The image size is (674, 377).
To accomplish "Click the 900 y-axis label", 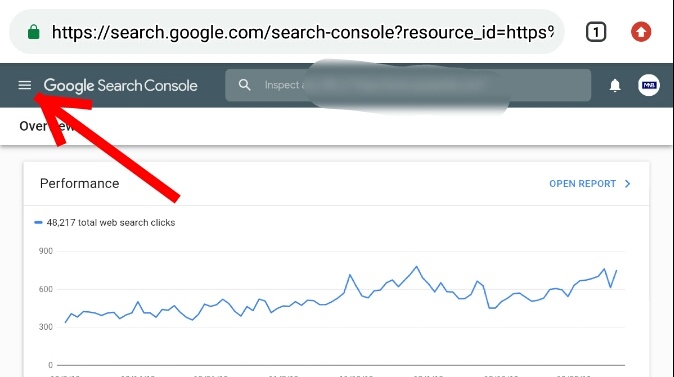I will pos(46,251).
